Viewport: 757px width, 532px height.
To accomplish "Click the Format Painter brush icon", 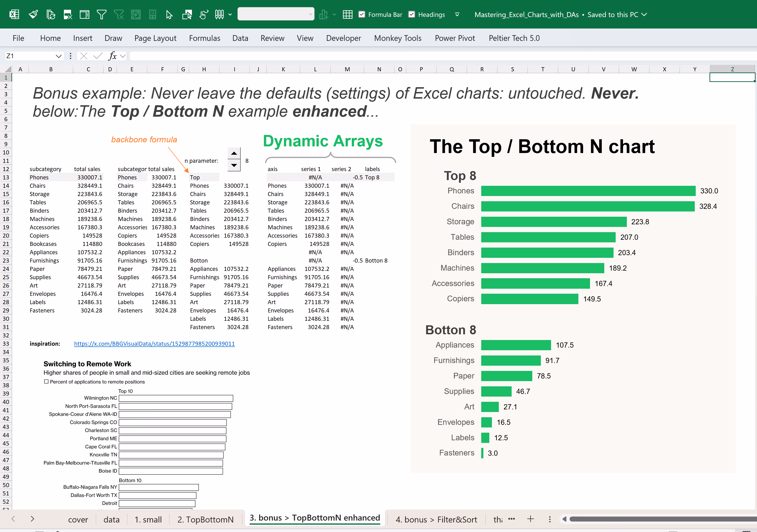I will tap(33, 14).
